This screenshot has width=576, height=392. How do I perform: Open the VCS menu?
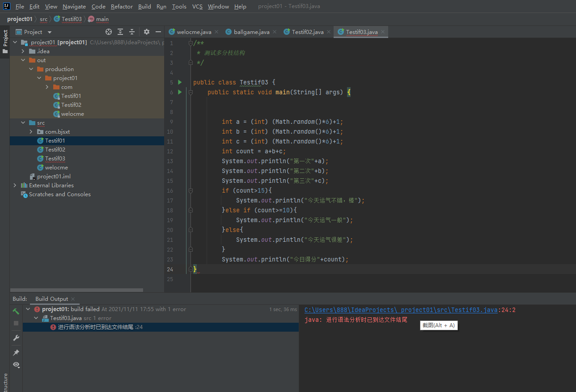click(197, 6)
